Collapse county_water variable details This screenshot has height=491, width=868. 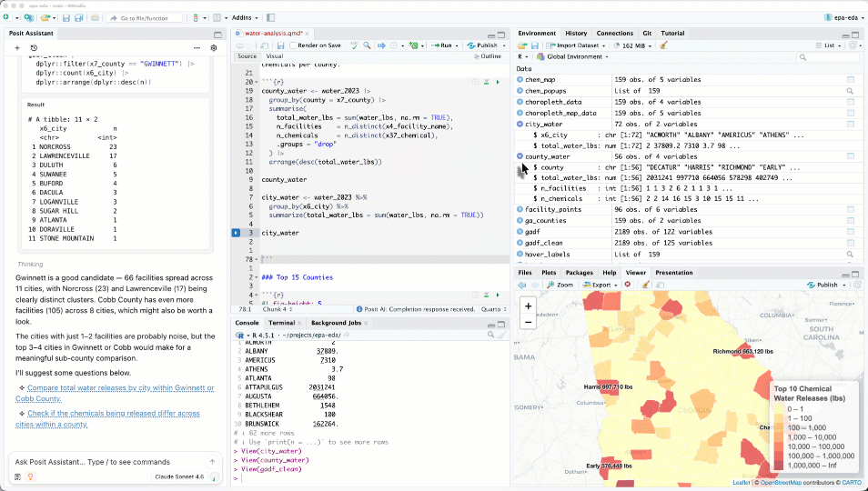point(520,156)
